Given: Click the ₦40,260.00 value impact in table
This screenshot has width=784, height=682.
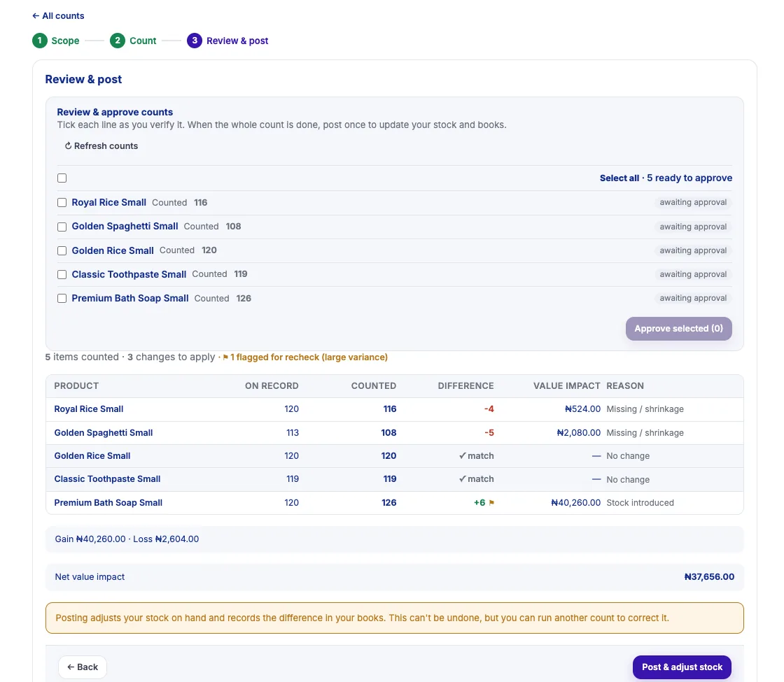Looking at the screenshot, I should (x=575, y=503).
